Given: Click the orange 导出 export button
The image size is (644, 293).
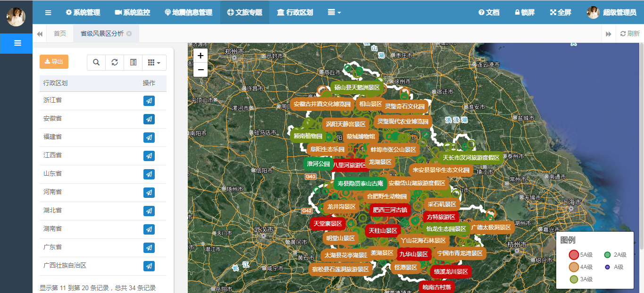Looking at the screenshot, I should 54,62.
